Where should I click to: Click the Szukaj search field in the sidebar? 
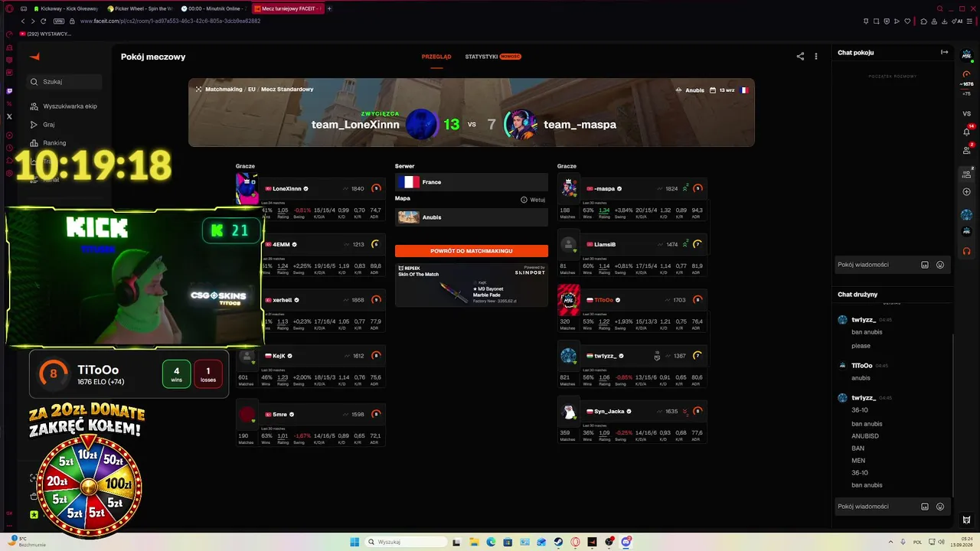[x=64, y=81]
